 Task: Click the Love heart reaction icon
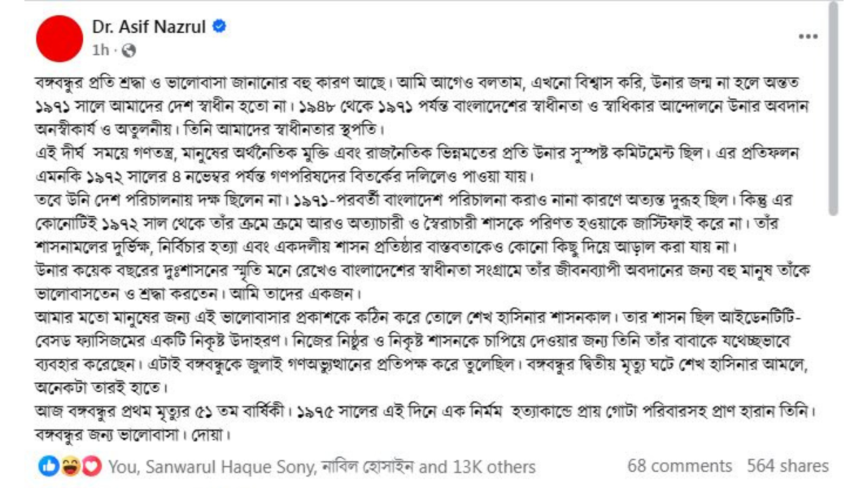[91, 466]
